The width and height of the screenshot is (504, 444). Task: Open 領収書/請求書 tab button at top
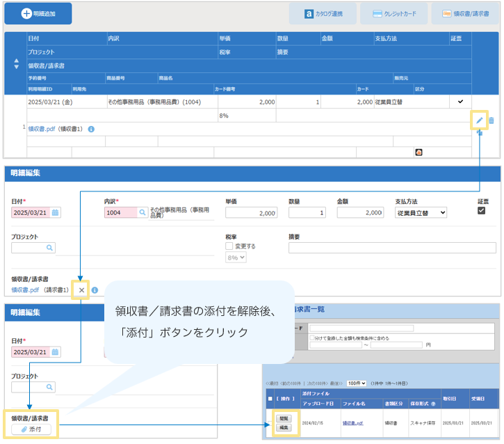click(x=464, y=13)
